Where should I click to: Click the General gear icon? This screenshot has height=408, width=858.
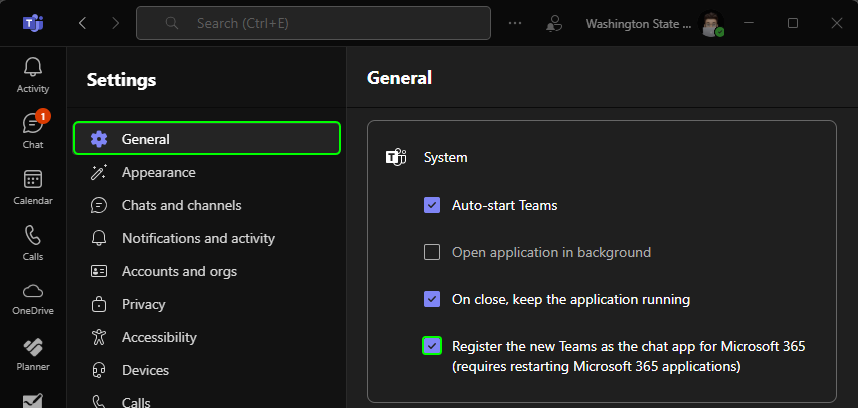click(x=99, y=139)
